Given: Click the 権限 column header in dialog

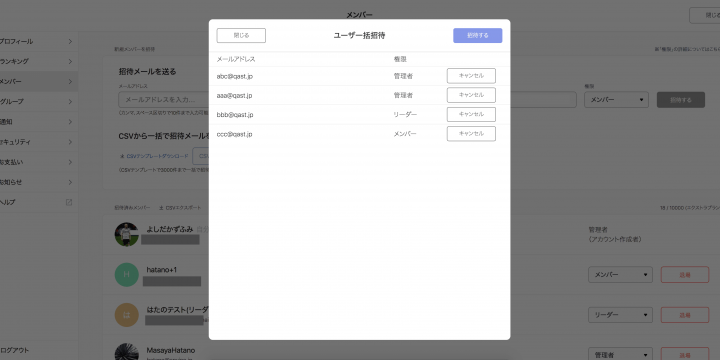Looking at the screenshot, I should coord(400,59).
